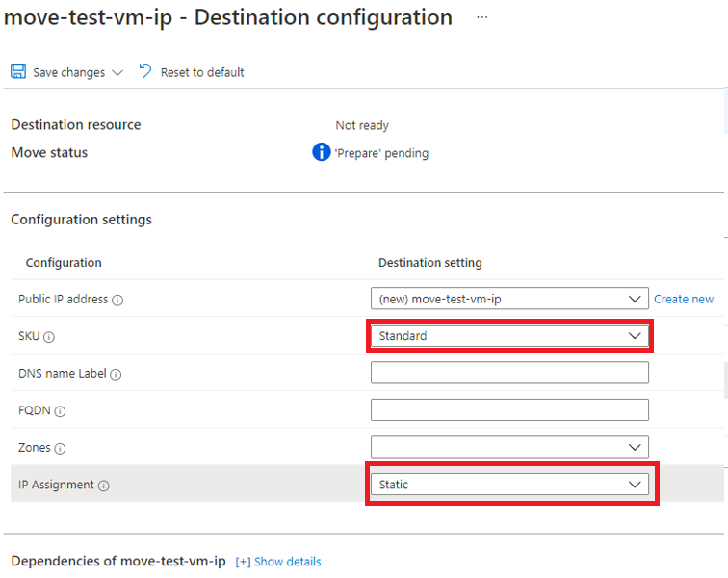Viewport: 728px width, 578px height.
Task: Click the Save changes floppy disk icon
Action: coord(18,71)
